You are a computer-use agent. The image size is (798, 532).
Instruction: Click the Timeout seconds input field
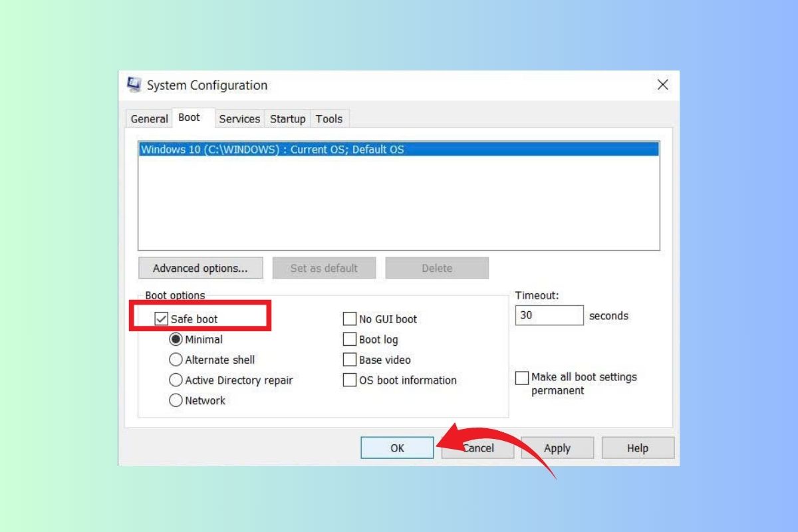click(x=549, y=315)
